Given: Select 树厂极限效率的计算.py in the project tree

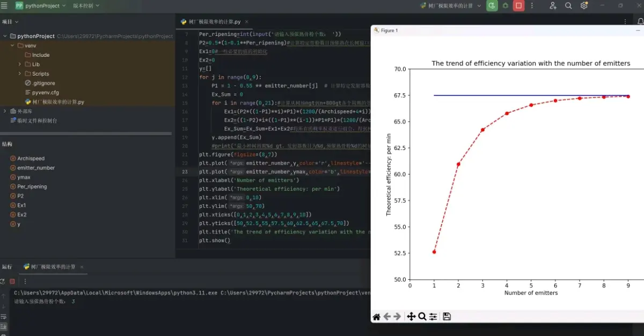Looking at the screenshot, I should pos(54,102).
